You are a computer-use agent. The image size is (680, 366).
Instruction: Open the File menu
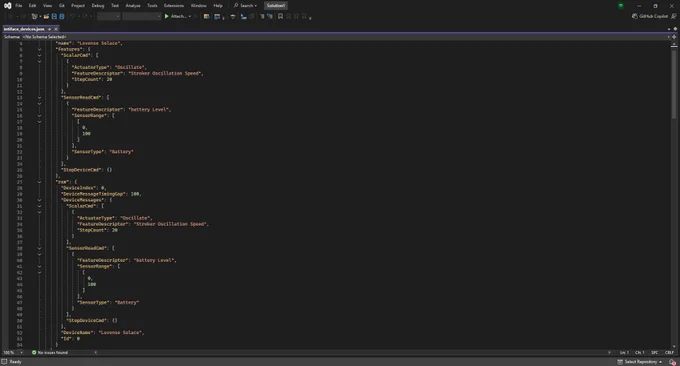(x=19, y=6)
